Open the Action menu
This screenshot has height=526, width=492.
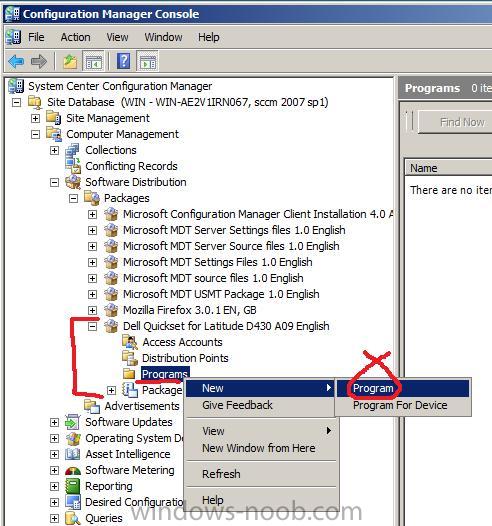75,37
